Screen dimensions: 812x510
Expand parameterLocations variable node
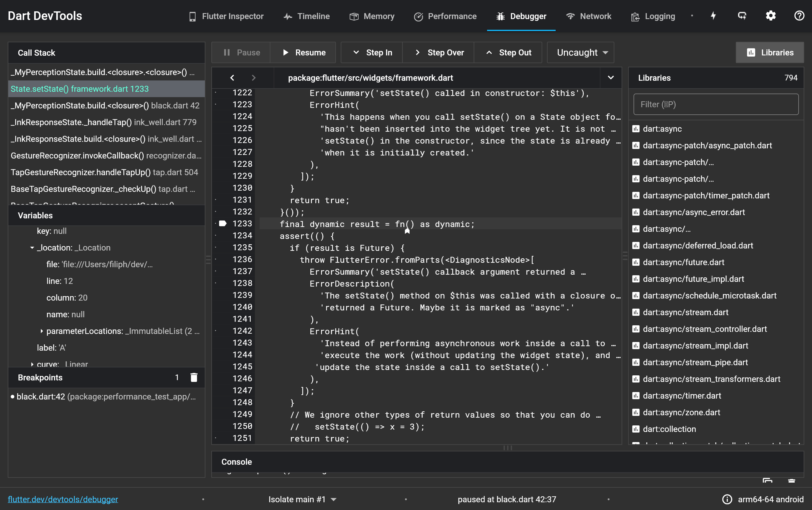(x=41, y=331)
